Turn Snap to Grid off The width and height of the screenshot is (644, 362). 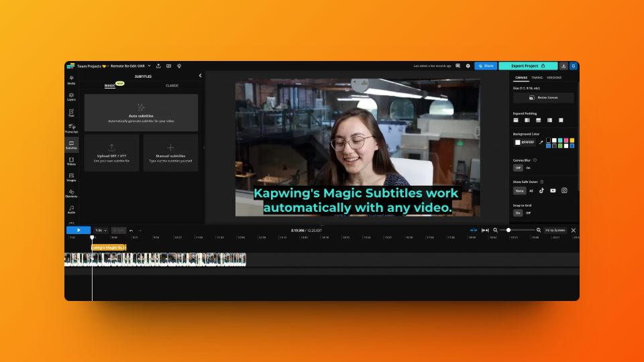click(x=528, y=213)
